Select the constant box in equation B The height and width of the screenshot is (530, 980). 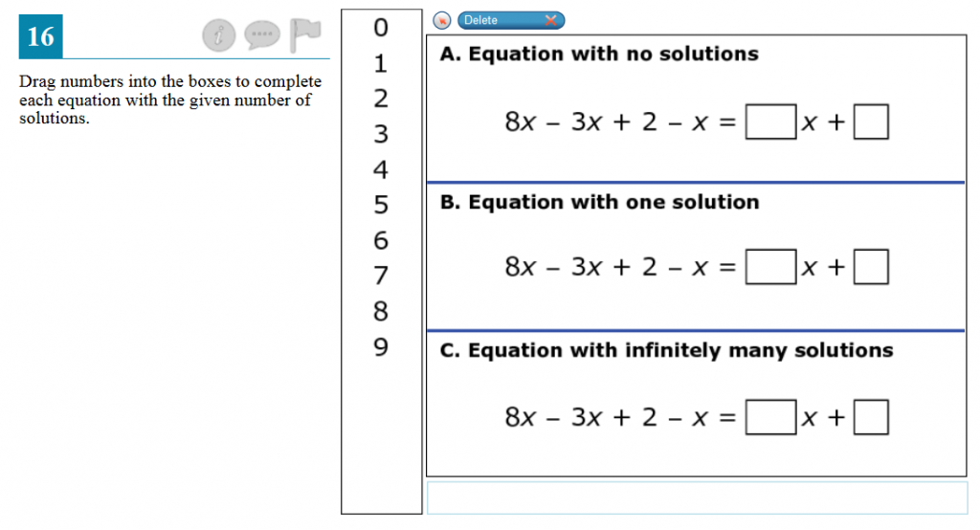[x=871, y=268]
